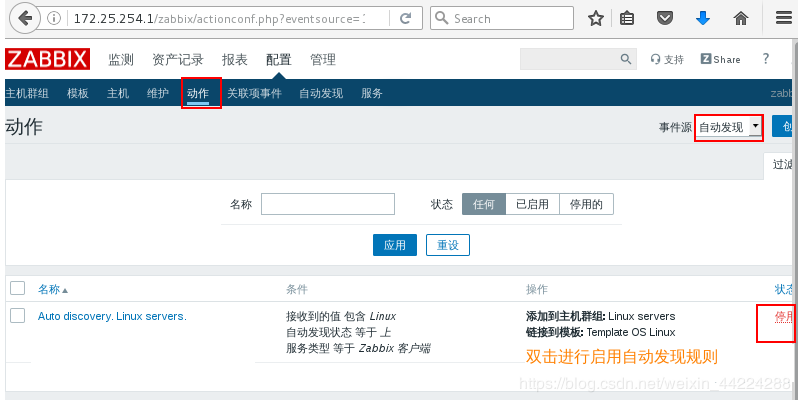Go to browser home page icon
The height and width of the screenshot is (400, 798).
coord(741,19)
